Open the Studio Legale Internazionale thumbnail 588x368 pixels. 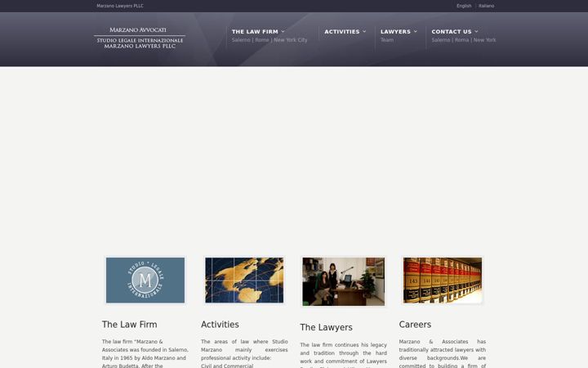click(x=145, y=280)
